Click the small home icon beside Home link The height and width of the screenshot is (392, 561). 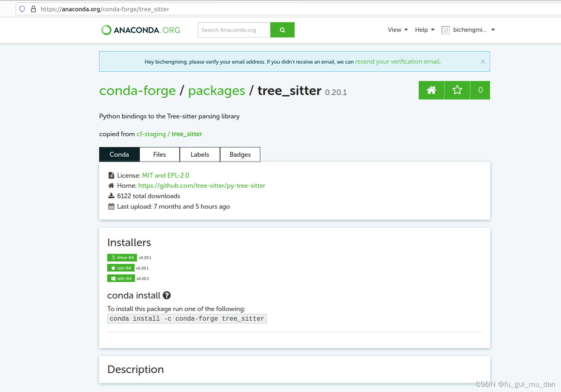pyautogui.click(x=111, y=185)
